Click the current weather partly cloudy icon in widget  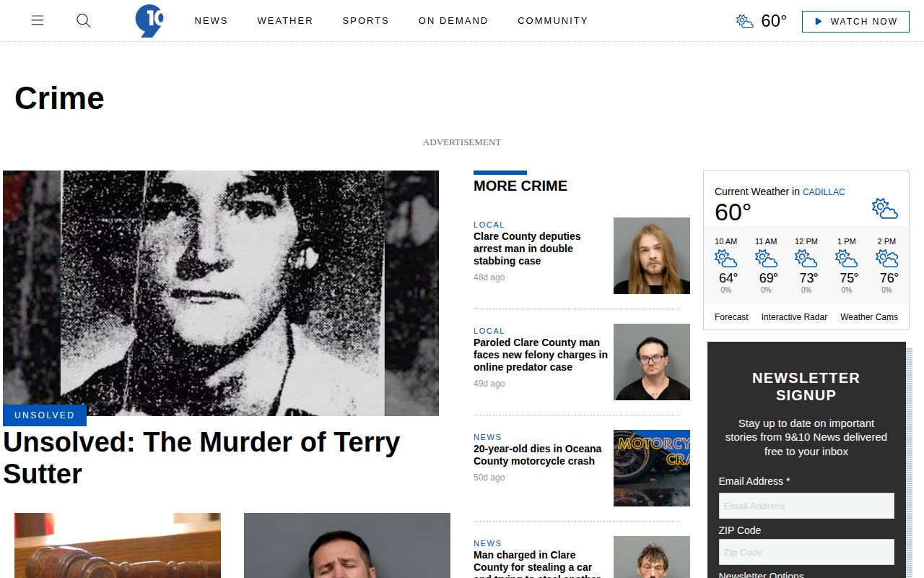[x=884, y=209]
